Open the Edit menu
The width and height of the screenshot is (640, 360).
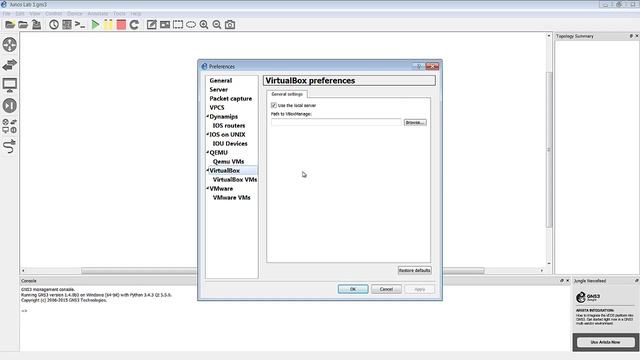20,13
